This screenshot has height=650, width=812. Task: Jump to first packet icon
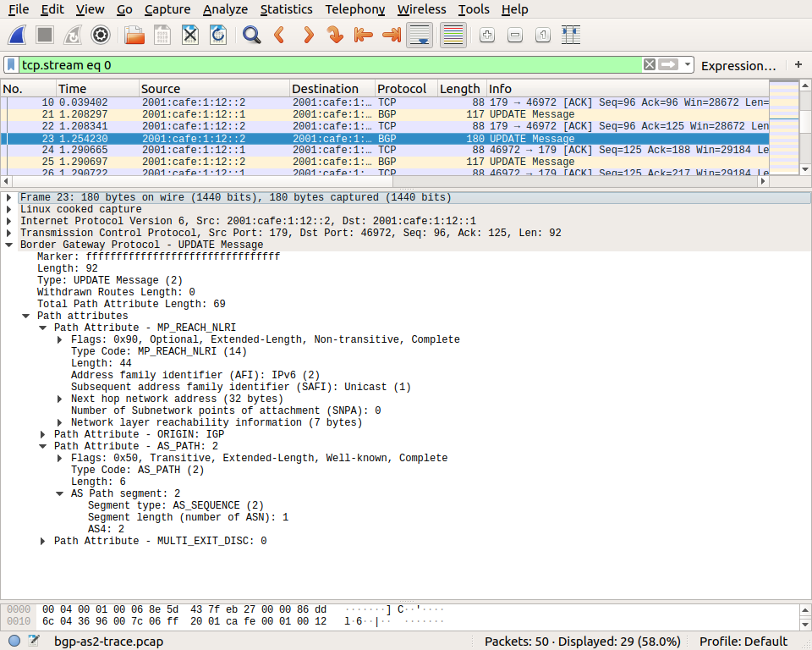[363, 36]
